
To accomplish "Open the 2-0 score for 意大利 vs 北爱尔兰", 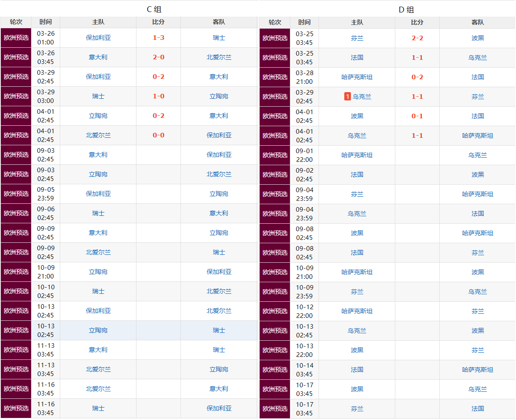I will (x=158, y=57).
